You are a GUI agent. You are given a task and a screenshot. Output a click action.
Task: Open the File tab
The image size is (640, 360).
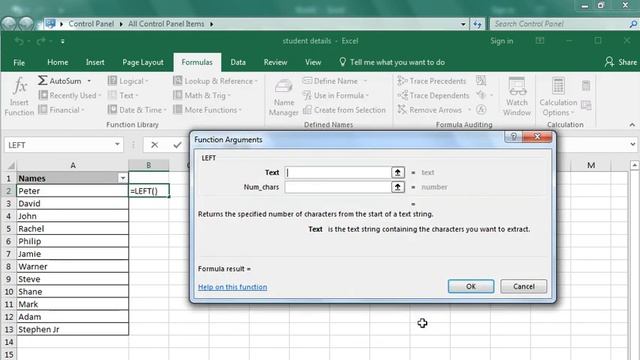click(19, 62)
